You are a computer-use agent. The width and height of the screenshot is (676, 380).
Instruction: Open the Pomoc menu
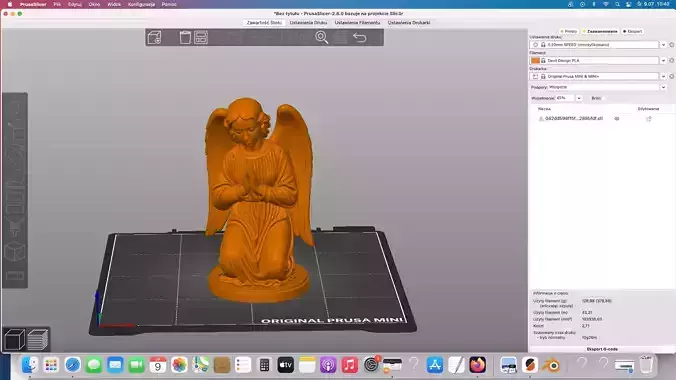coord(169,4)
